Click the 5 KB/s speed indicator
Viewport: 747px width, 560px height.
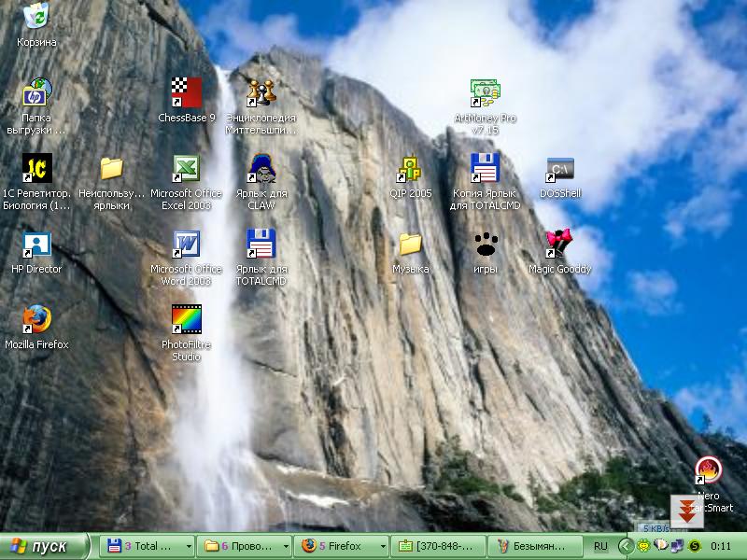point(655,528)
